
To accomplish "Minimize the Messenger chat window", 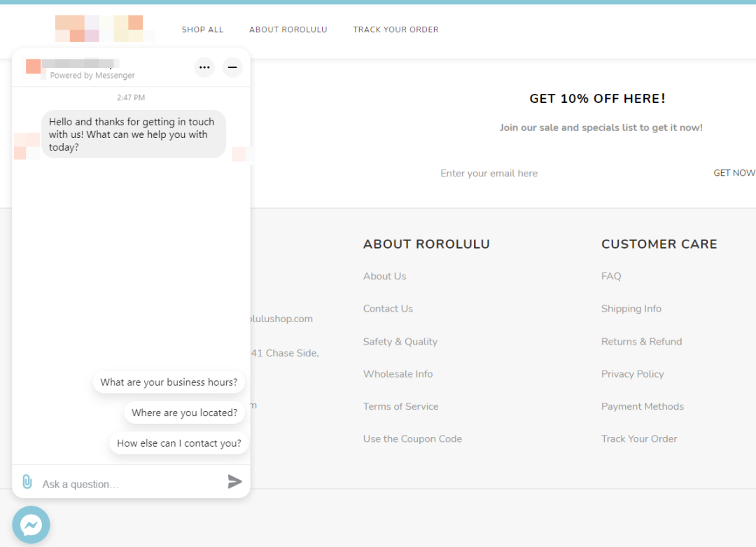I will click(x=232, y=67).
